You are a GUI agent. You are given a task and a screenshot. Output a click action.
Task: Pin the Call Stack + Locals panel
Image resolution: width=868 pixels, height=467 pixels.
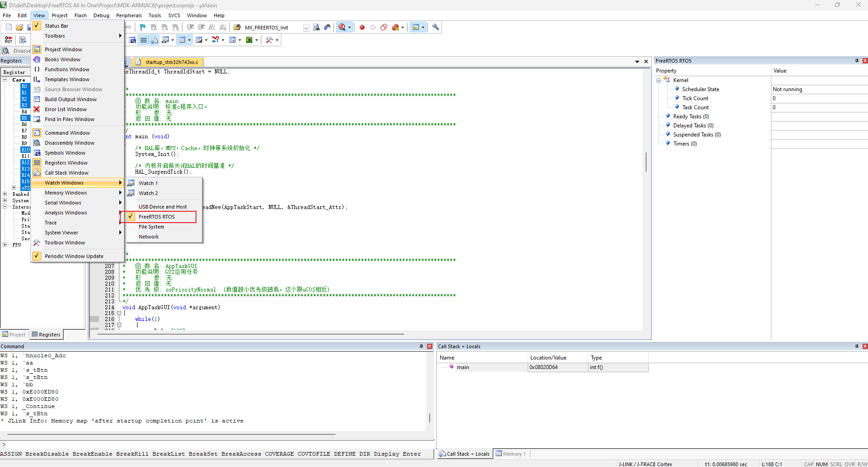[857, 346]
